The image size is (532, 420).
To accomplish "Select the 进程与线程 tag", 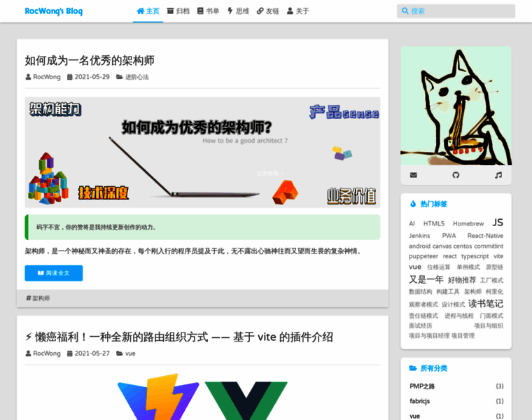I will click(459, 316).
